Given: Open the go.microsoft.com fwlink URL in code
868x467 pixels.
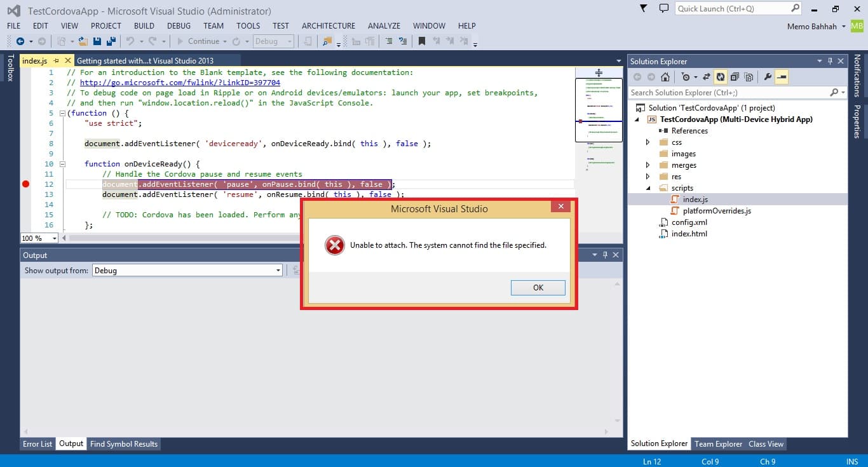Looking at the screenshot, I should tap(180, 83).
